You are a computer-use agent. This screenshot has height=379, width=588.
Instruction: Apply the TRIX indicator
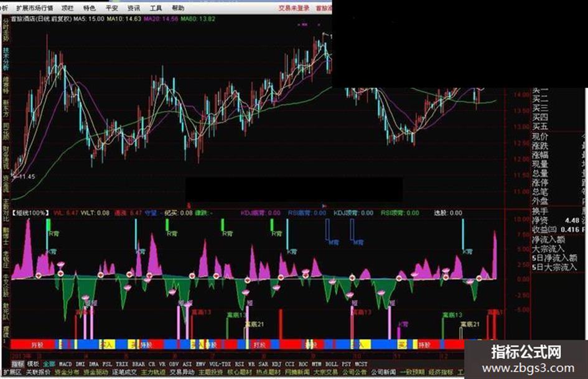tap(122, 364)
